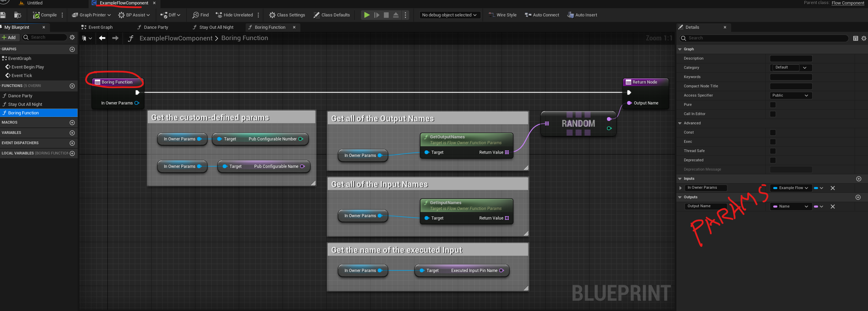868x311 pixels.
Task: Enable Call In Editor for the function
Action: pyautogui.click(x=773, y=114)
